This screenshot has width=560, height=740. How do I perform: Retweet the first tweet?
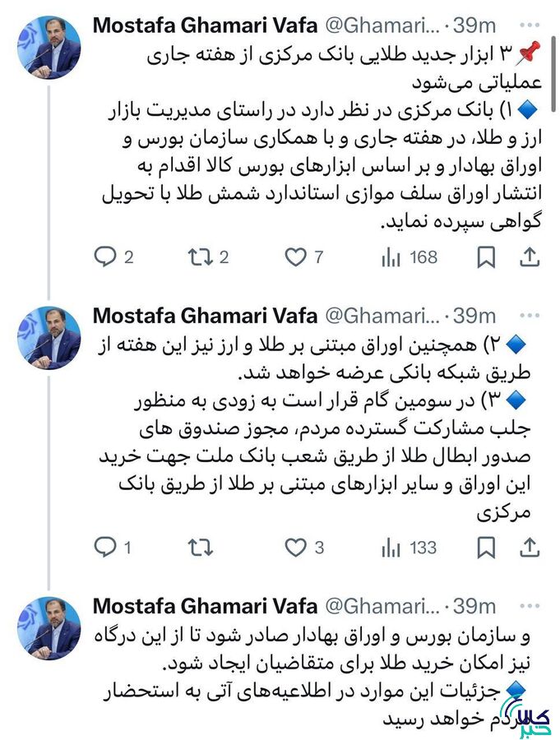(x=197, y=257)
